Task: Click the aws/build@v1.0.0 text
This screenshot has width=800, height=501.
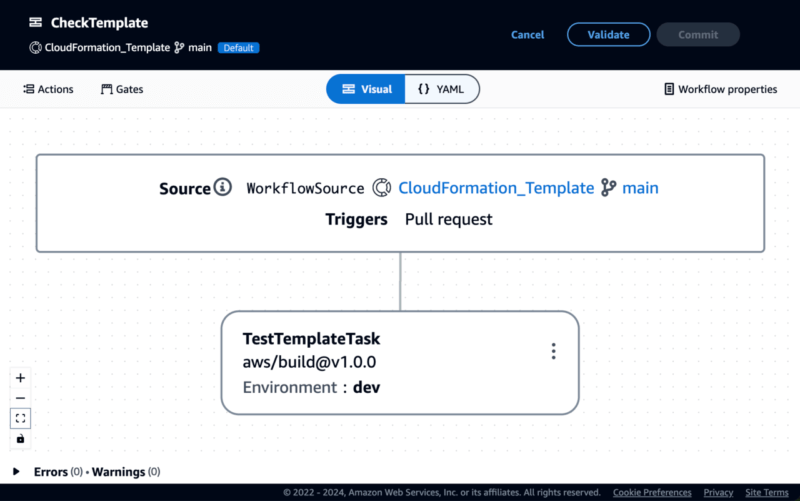Action: pos(309,362)
